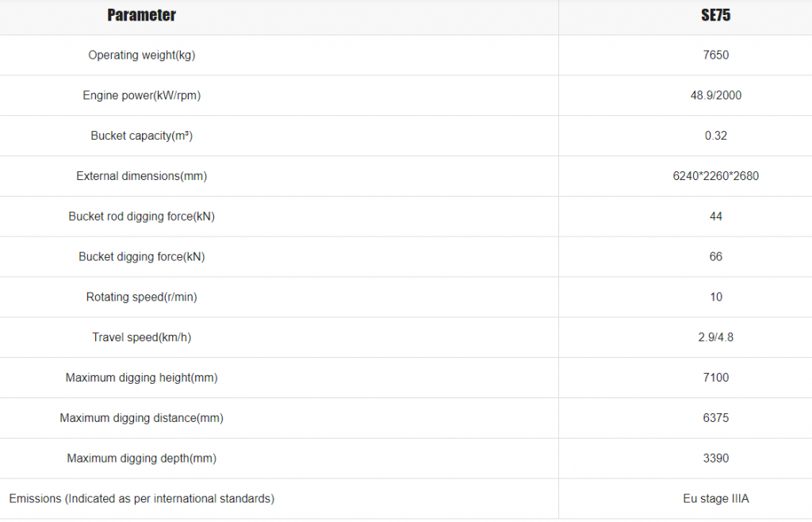Select the Operating weight(kg) label
The image size is (812, 522).
click(141, 56)
